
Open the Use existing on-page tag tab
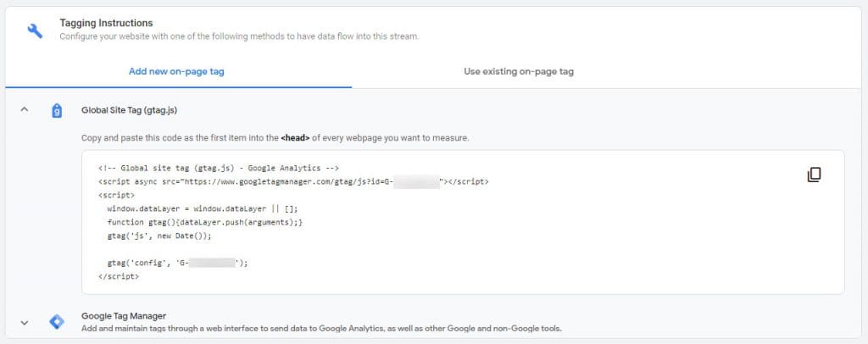point(519,71)
